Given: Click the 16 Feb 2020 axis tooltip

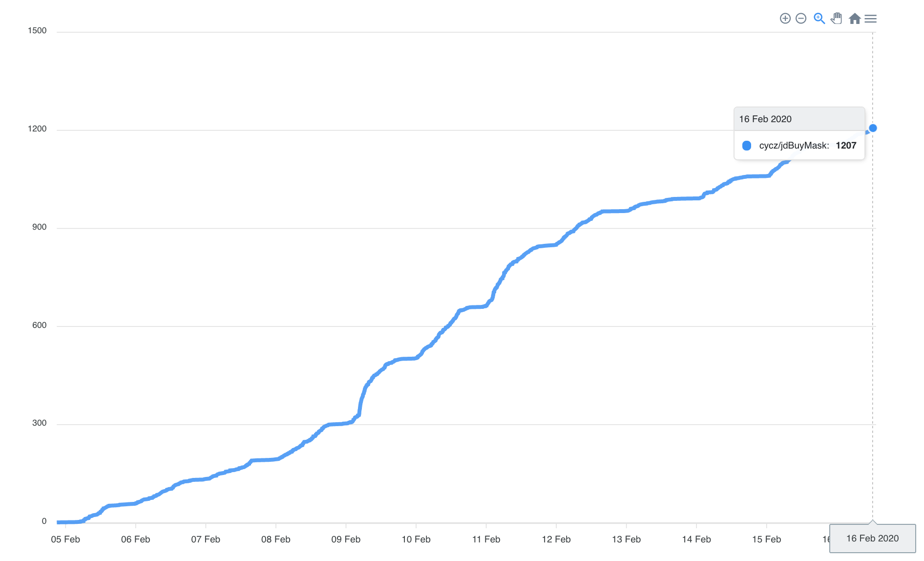Looking at the screenshot, I should coord(872,539).
